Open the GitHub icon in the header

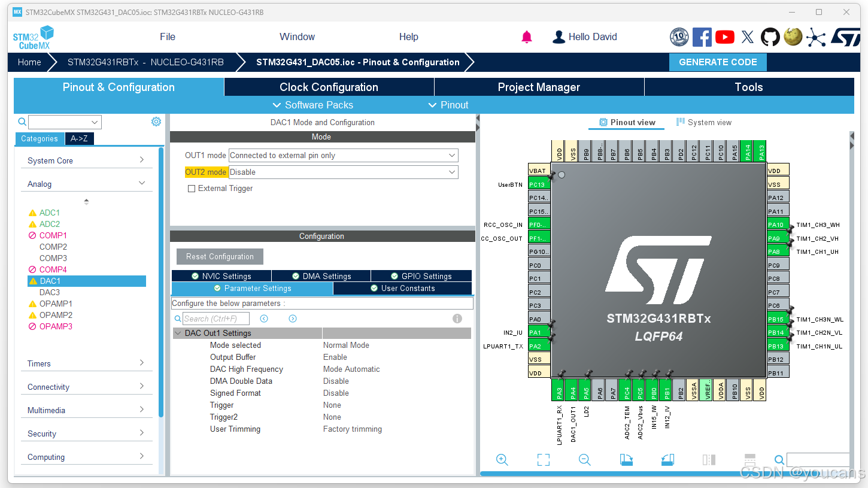770,37
